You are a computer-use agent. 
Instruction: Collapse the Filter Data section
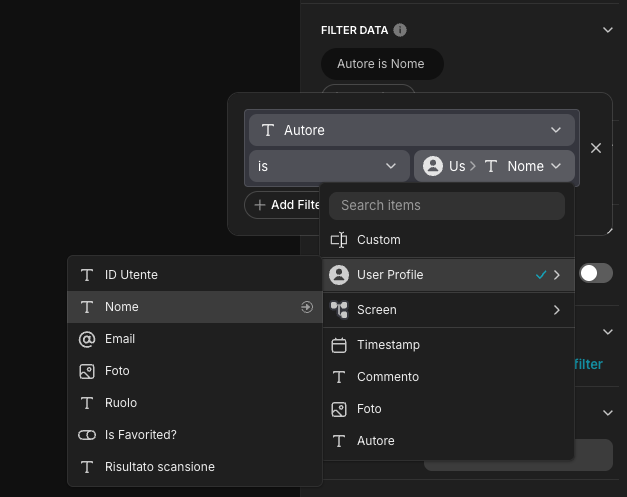click(607, 30)
